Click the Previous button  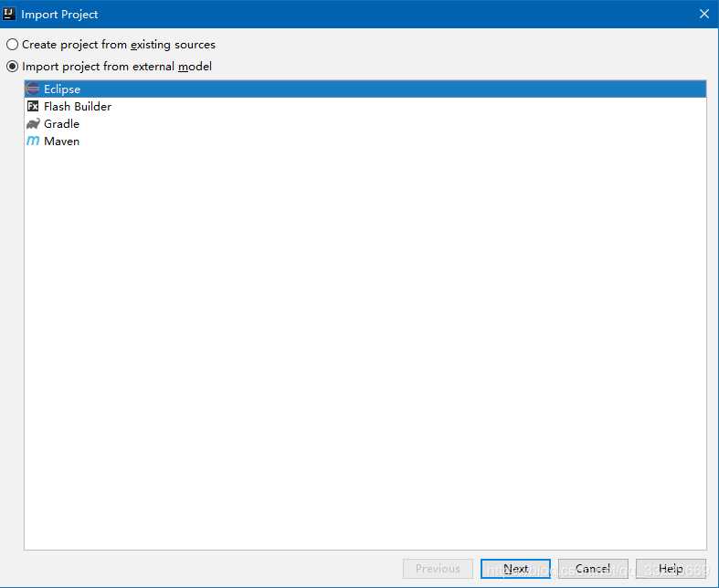438,569
